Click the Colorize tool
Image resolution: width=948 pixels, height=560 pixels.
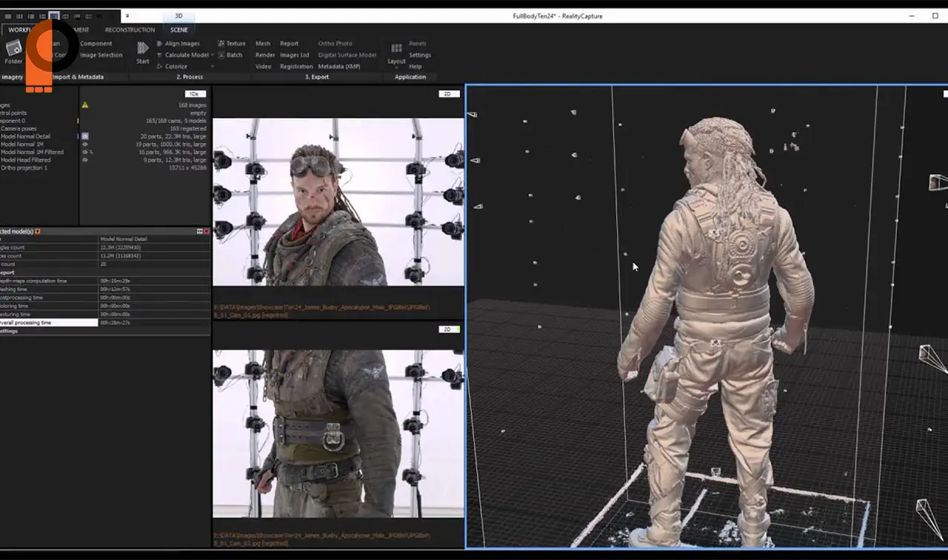point(176,67)
